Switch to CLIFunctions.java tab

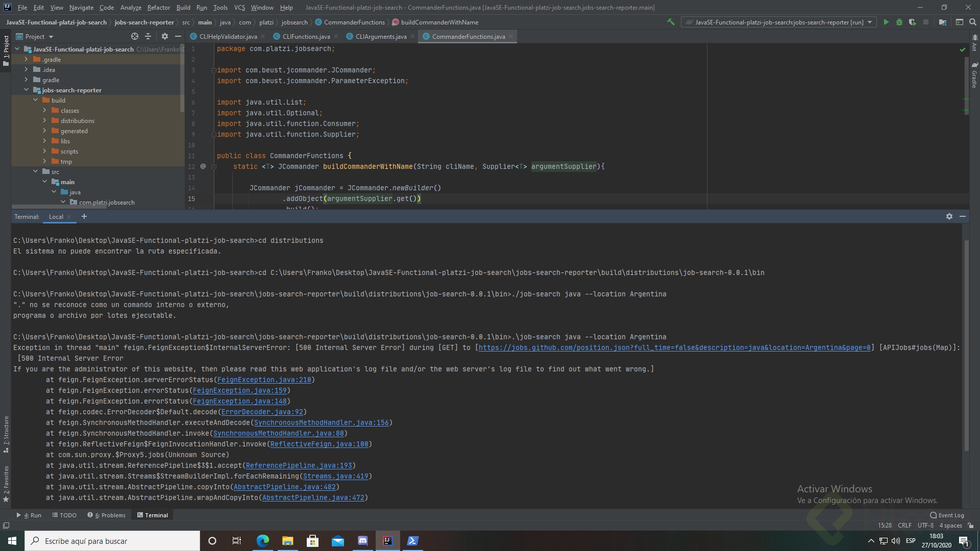(x=306, y=36)
